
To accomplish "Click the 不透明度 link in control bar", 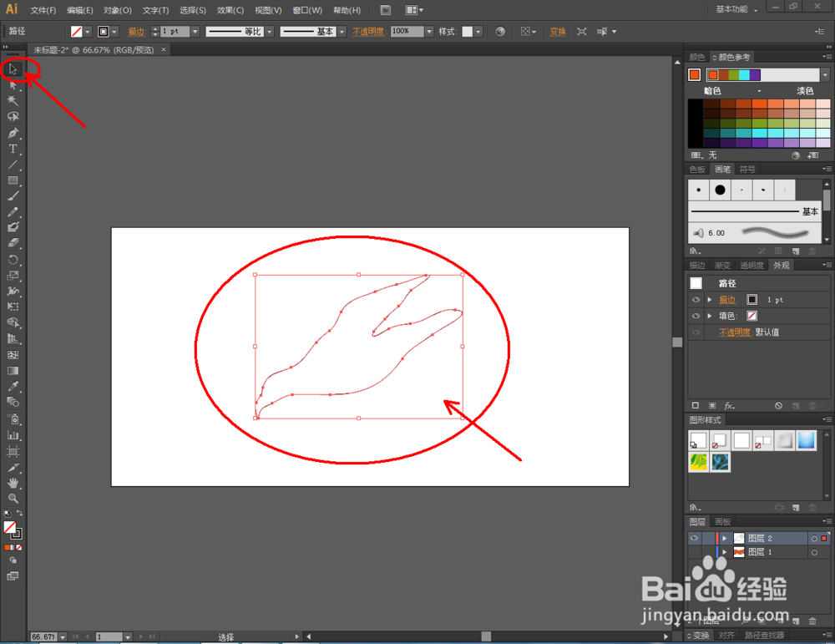I will tap(368, 32).
